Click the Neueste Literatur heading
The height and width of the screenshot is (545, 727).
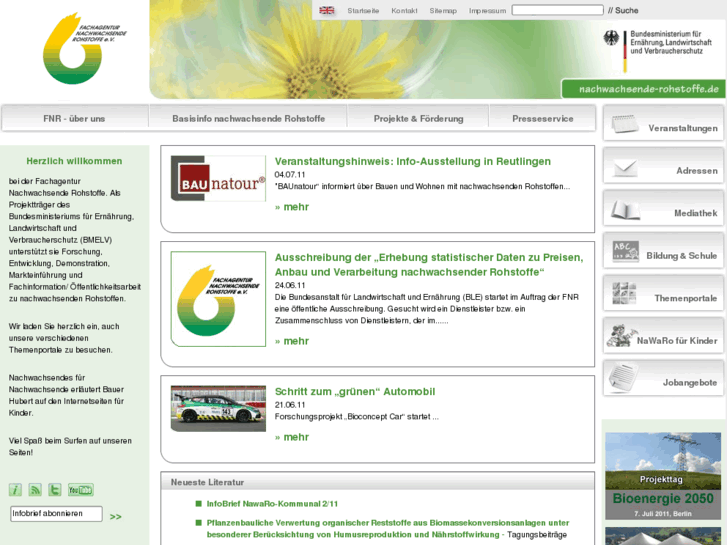click(207, 482)
